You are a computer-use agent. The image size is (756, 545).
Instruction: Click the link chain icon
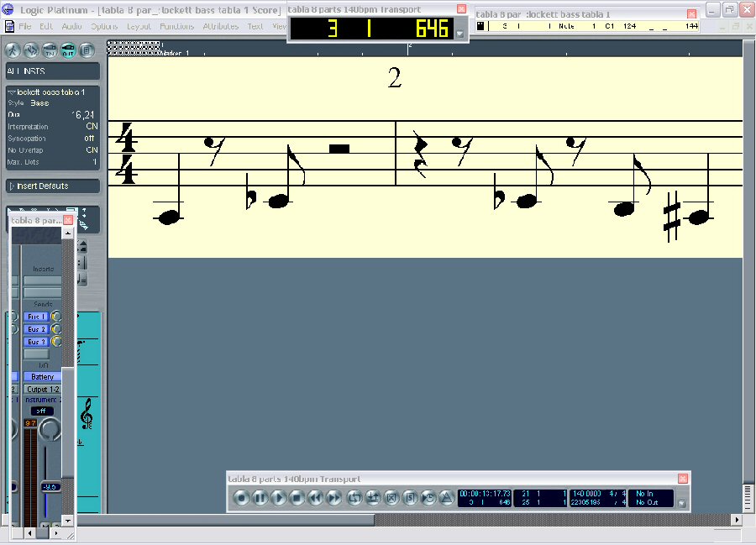[33, 49]
